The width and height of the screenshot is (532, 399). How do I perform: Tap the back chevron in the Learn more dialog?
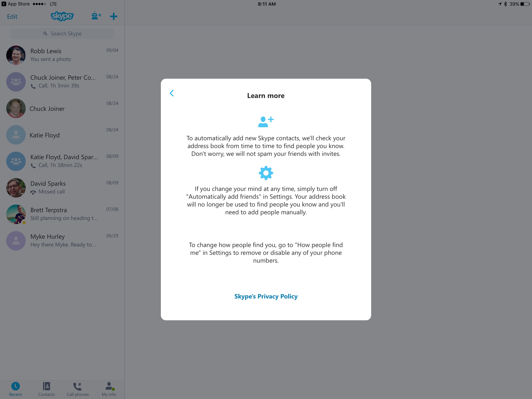tap(172, 93)
